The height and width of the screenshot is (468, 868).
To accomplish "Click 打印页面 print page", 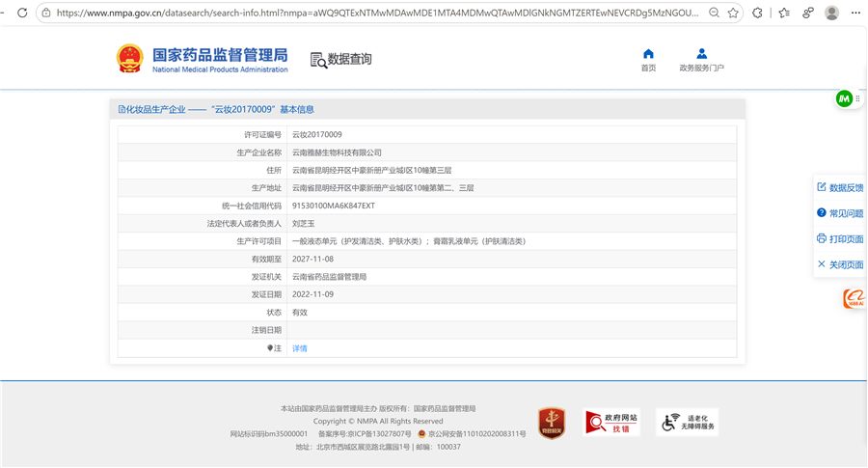I will coord(840,238).
